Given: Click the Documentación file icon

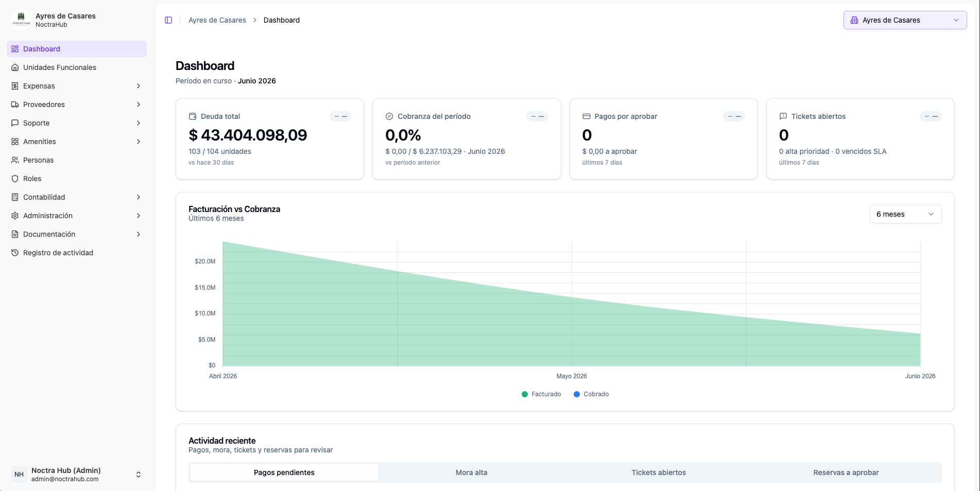Looking at the screenshot, I should coord(15,234).
